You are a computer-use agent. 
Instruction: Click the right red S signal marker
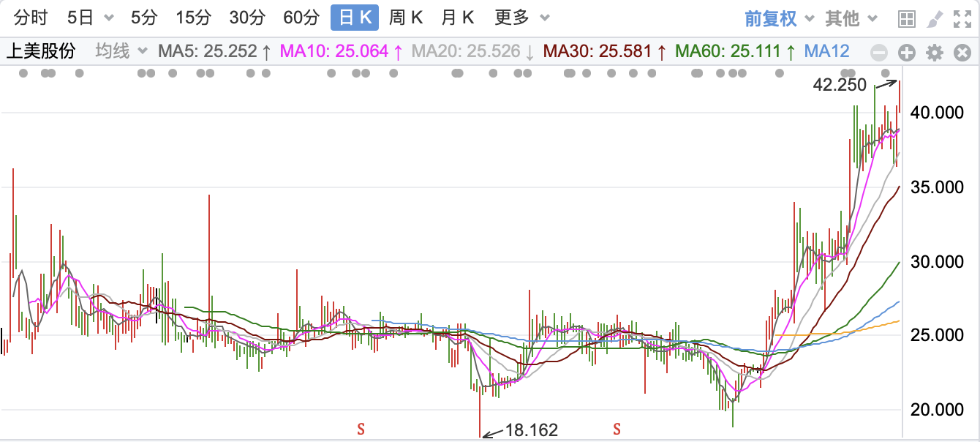click(x=617, y=429)
